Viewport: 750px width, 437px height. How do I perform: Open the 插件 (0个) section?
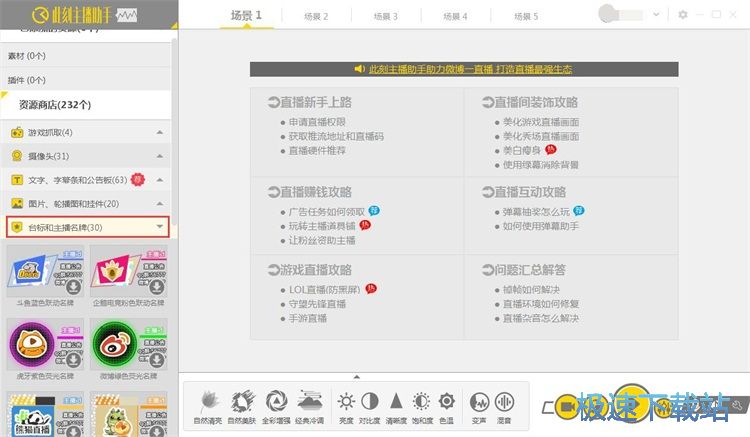pyautogui.click(x=86, y=80)
